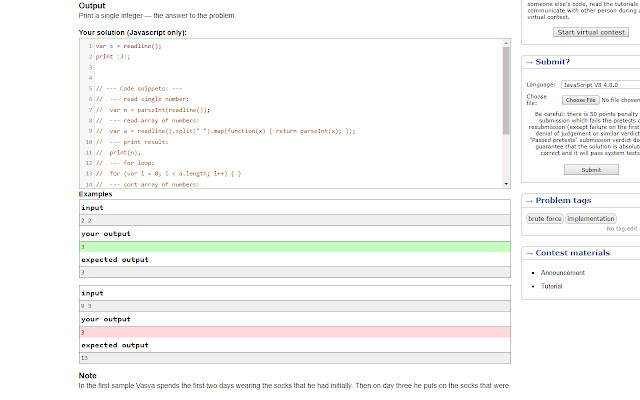The height and width of the screenshot is (400, 640).
Task: Click the Contest materials section header
Action: click(572, 253)
